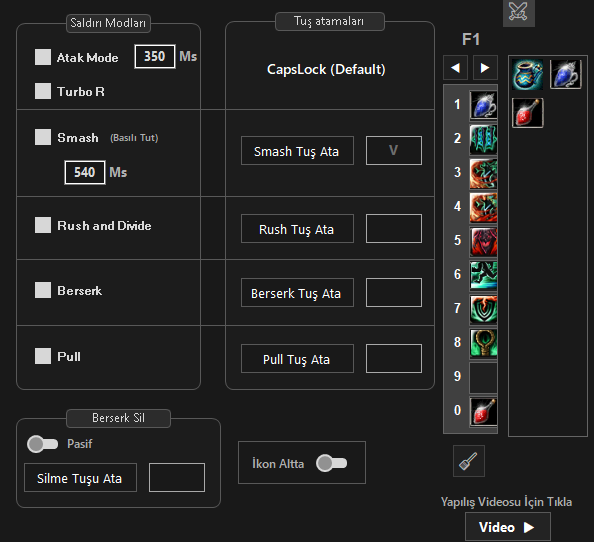
Task: Pick the blue potion in the item panel
Action: 566,74
